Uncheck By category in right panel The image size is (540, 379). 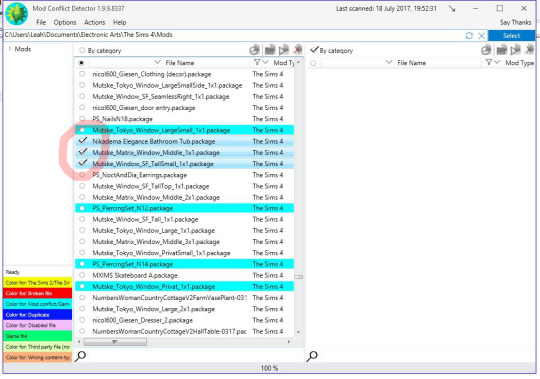314,50
